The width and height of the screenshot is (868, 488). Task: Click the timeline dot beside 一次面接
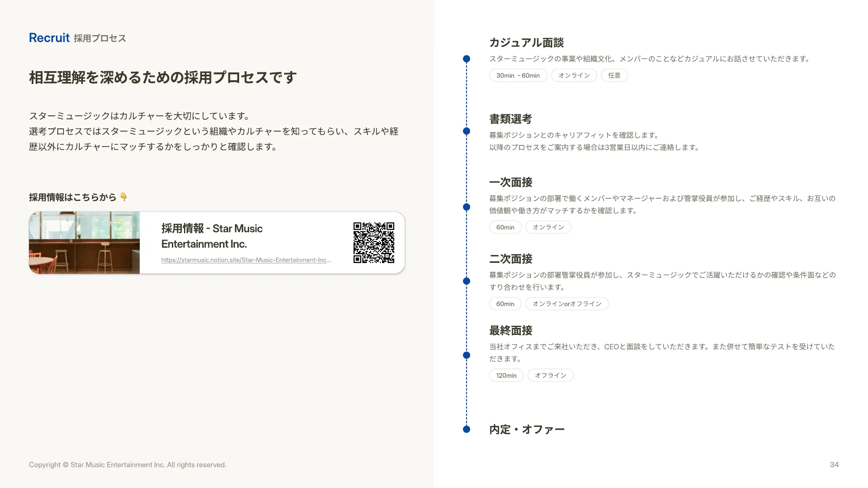(467, 207)
